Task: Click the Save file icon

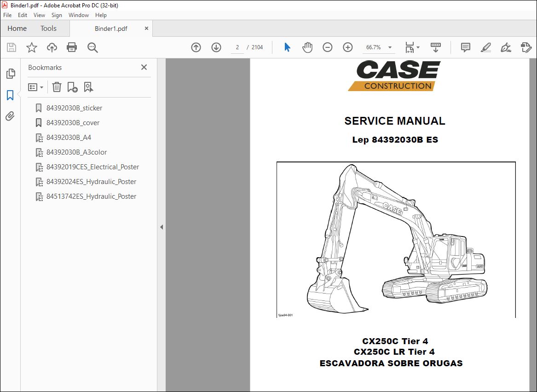Action: click(x=12, y=47)
